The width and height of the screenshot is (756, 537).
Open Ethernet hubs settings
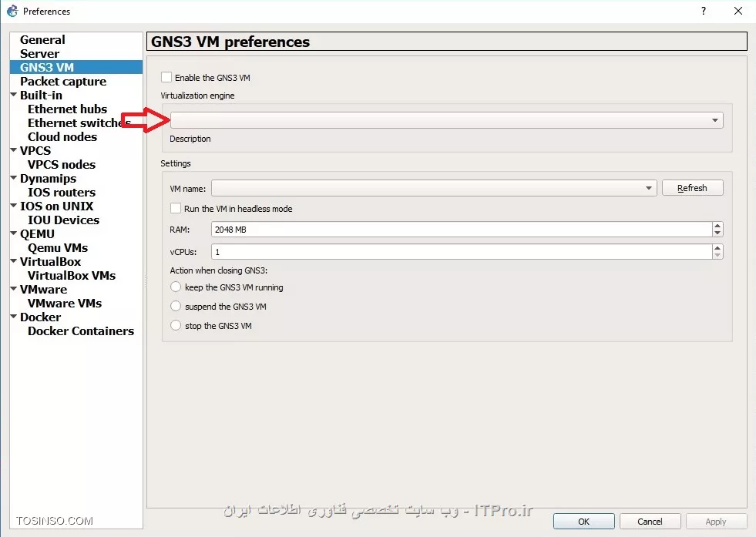pyautogui.click(x=68, y=109)
